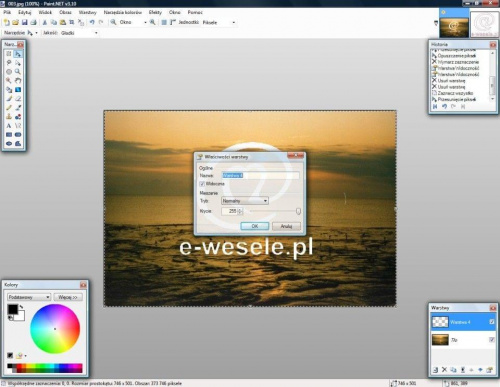Open the Efekty menu
This screenshot has width=500, height=387.
155,12
